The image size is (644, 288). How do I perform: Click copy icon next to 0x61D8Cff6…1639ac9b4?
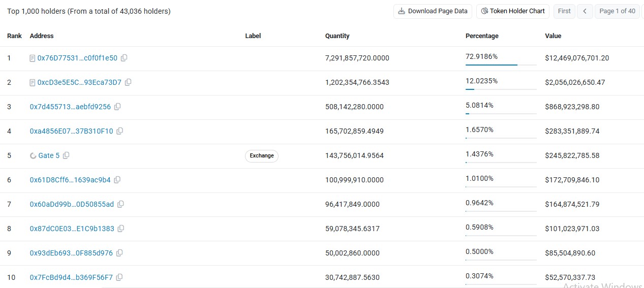[117, 180]
